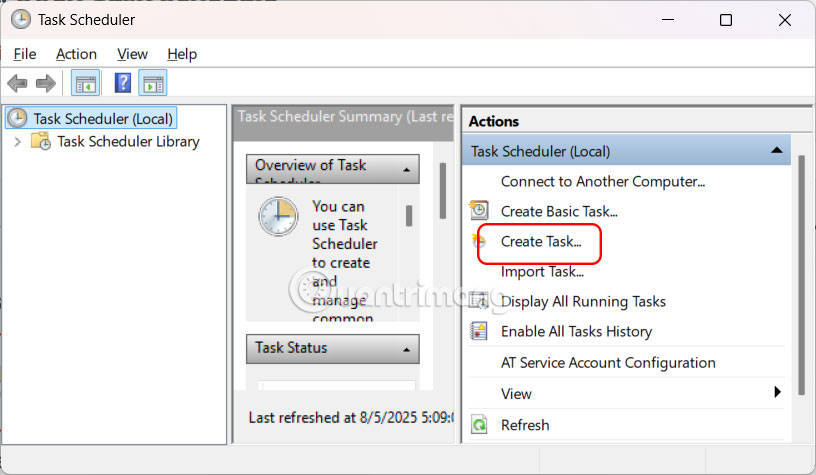Click the summary pane vertical scrollbar

click(443, 190)
